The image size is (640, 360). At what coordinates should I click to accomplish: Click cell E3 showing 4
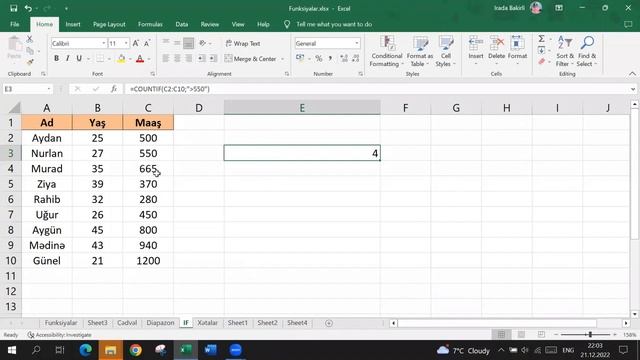pos(302,153)
